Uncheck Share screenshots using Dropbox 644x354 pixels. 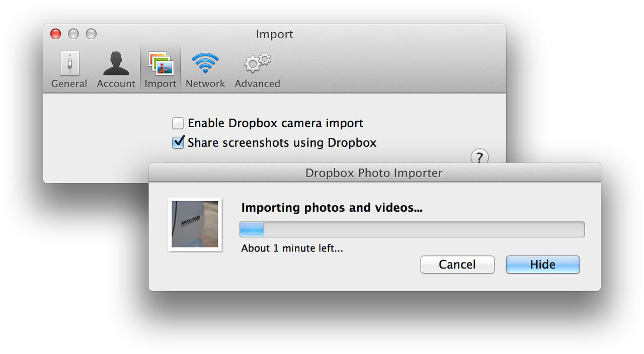coord(178,142)
